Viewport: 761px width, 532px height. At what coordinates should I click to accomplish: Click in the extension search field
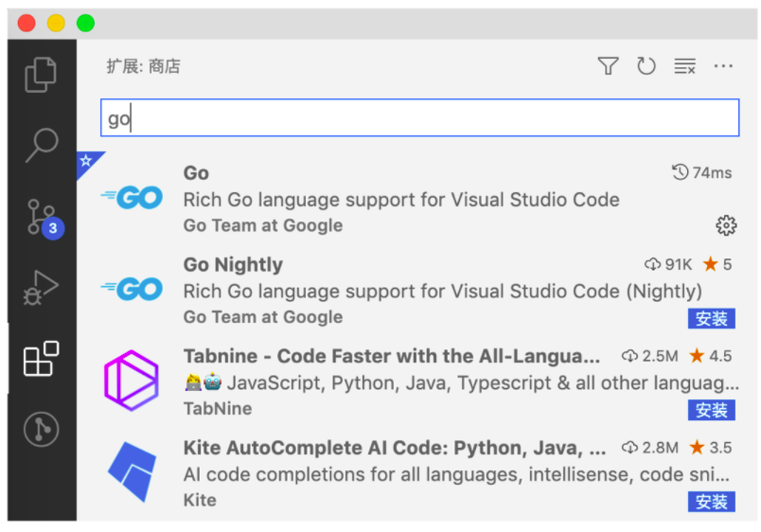click(x=419, y=118)
